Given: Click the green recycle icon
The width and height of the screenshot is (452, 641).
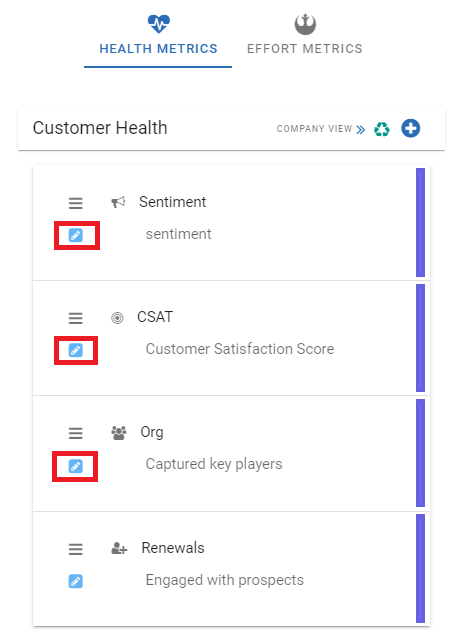Looking at the screenshot, I should pos(382,129).
